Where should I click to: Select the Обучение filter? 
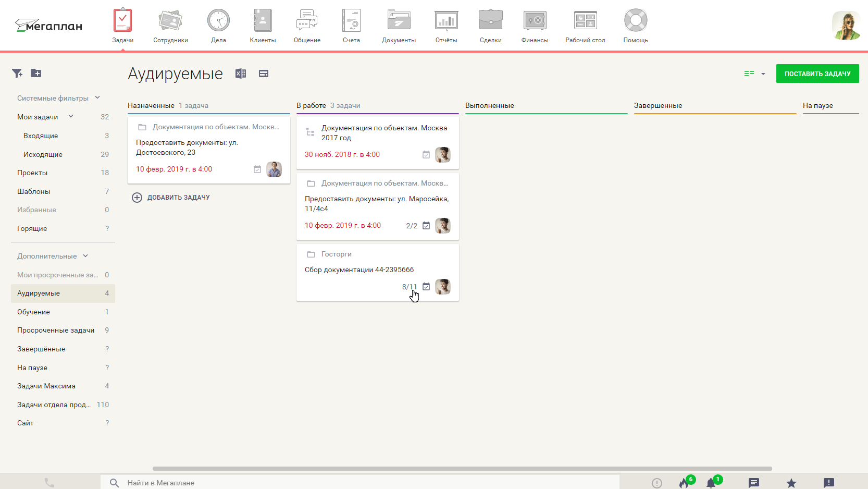tap(63, 312)
